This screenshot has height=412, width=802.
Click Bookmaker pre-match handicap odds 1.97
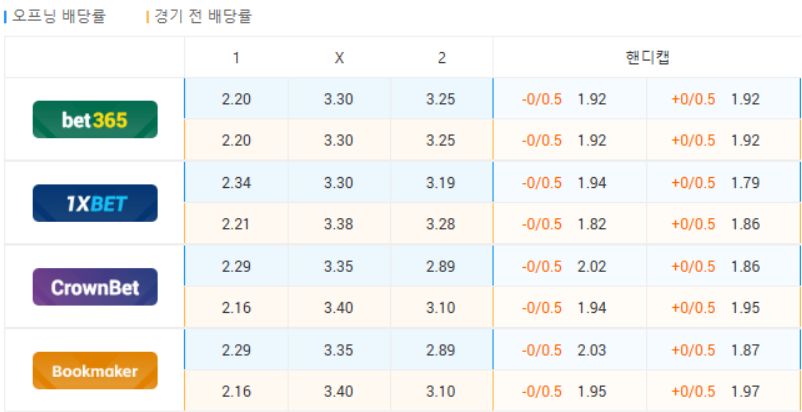click(x=746, y=392)
